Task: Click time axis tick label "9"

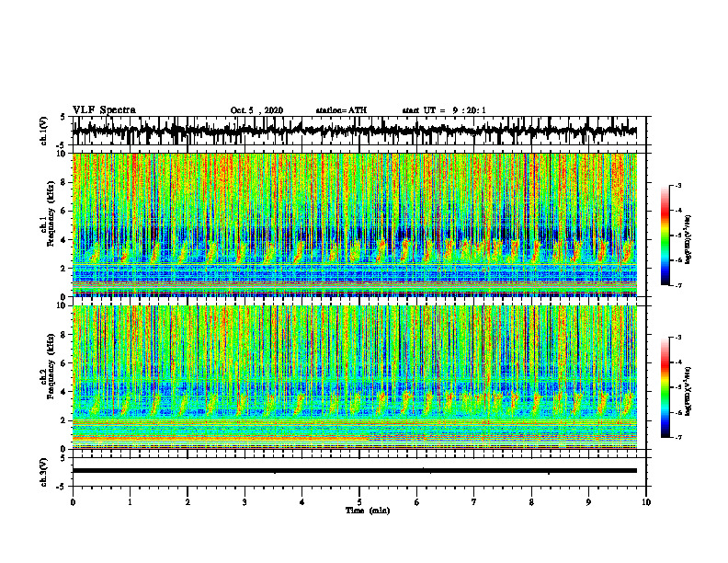Action: [588, 502]
